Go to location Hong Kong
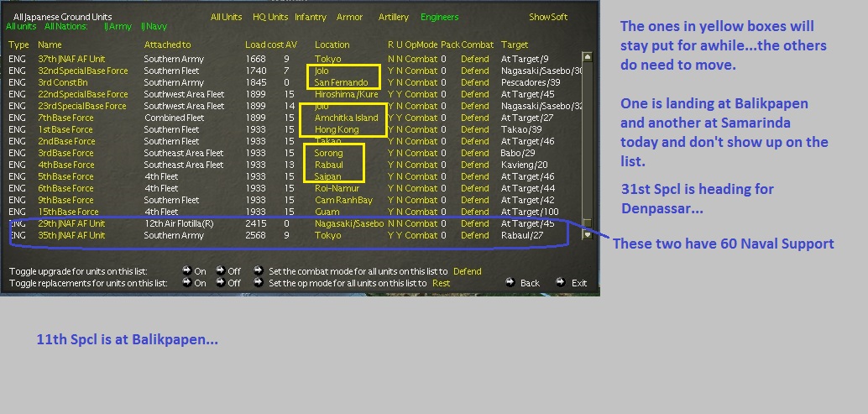 point(337,129)
